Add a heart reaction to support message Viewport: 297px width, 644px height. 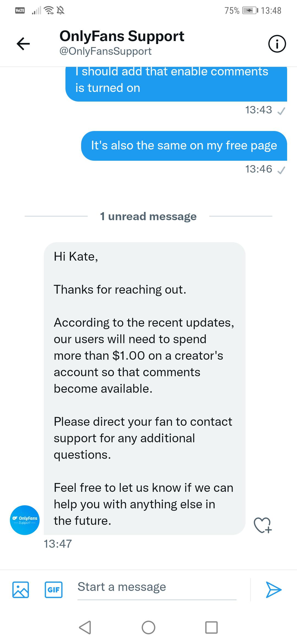point(263,526)
